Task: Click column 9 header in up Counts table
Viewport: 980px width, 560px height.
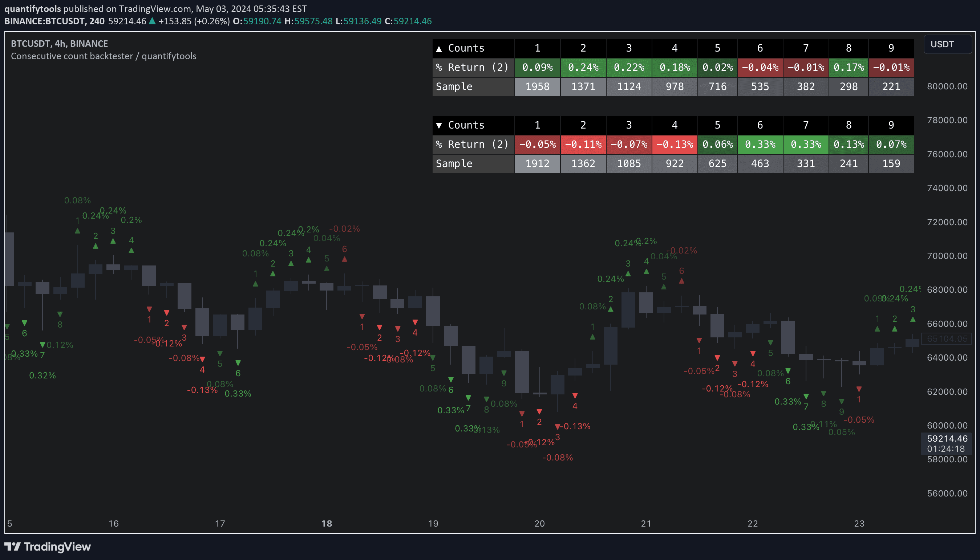Action: [x=891, y=48]
